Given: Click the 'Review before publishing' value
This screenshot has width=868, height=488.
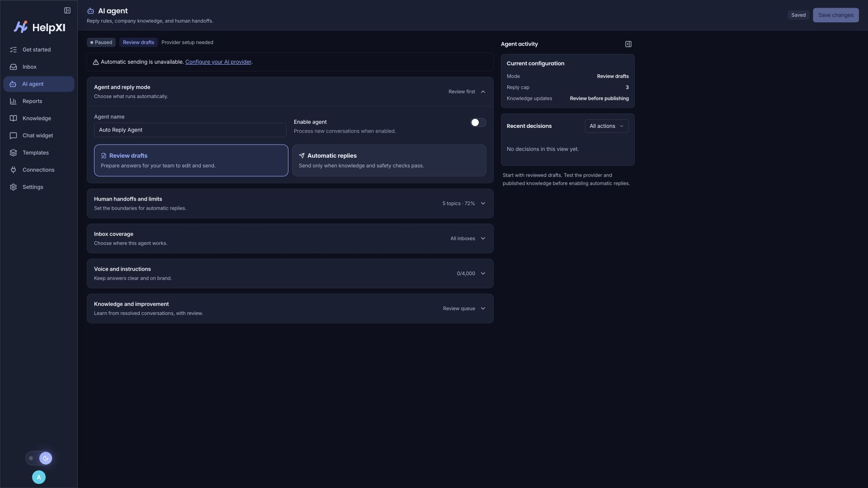Looking at the screenshot, I should coord(599,99).
